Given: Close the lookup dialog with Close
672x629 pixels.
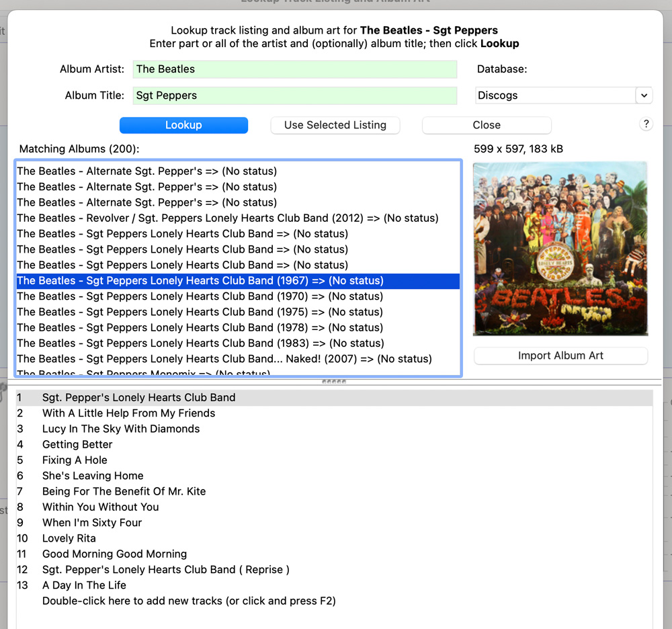Looking at the screenshot, I should coord(487,125).
